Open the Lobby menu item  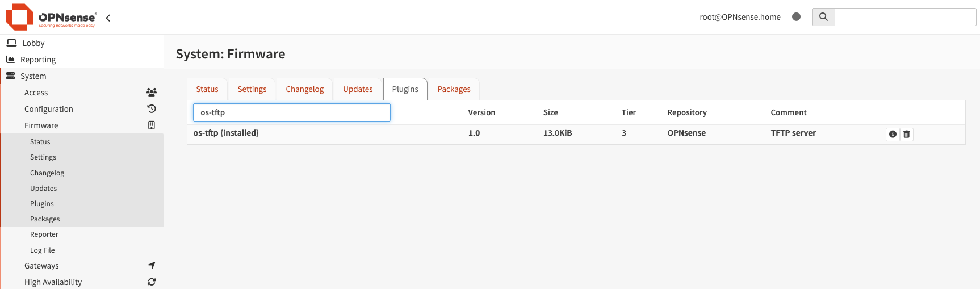[x=33, y=43]
